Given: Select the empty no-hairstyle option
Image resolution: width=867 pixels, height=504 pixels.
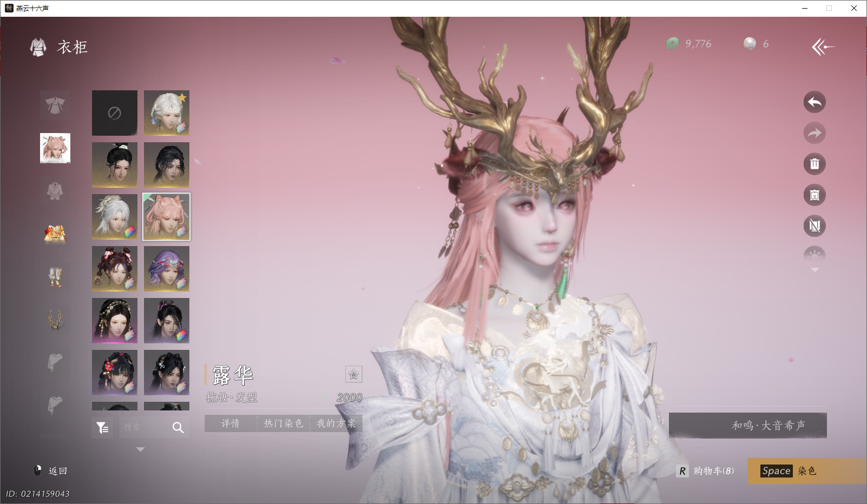Looking at the screenshot, I should pyautogui.click(x=115, y=113).
